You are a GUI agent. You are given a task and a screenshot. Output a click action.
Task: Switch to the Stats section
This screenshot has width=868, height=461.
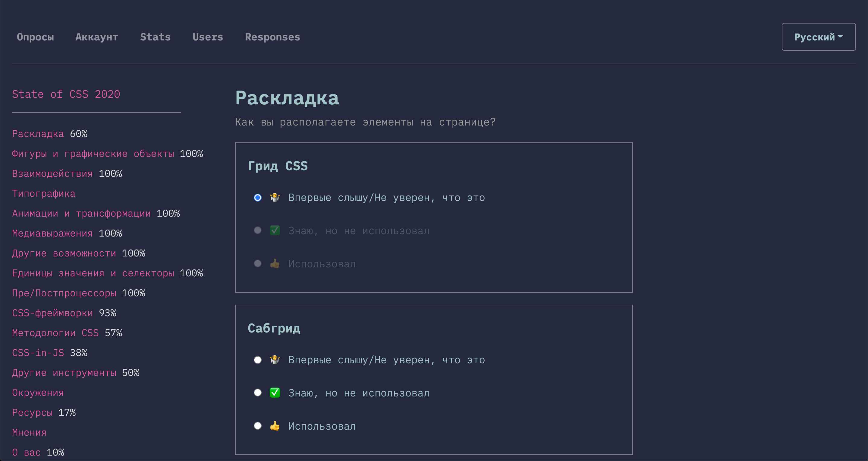pyautogui.click(x=155, y=37)
